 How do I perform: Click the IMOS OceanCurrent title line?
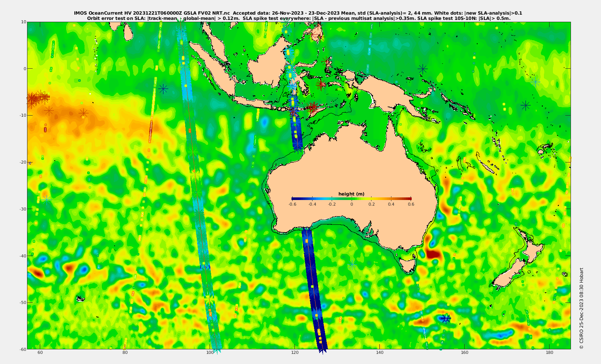298,13
